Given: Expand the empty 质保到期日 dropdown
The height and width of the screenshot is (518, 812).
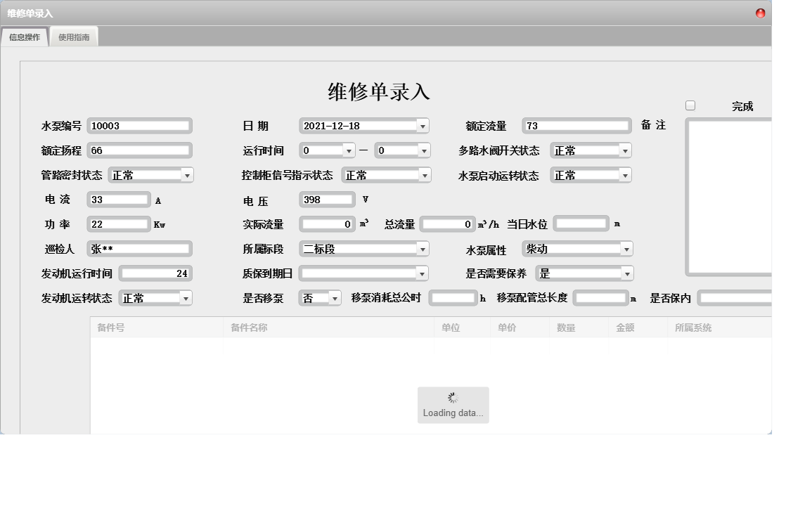Looking at the screenshot, I should pos(423,273).
